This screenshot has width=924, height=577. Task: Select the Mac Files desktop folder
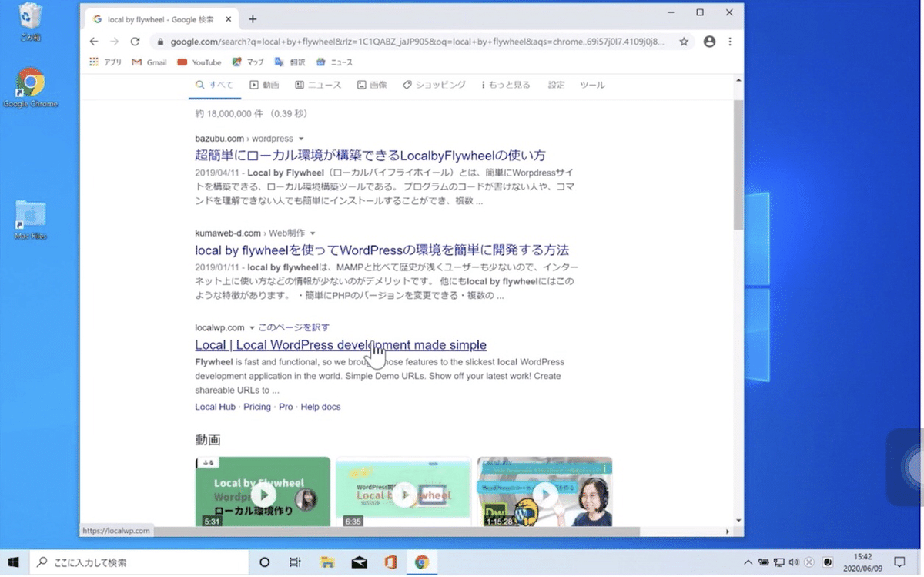coord(30,221)
